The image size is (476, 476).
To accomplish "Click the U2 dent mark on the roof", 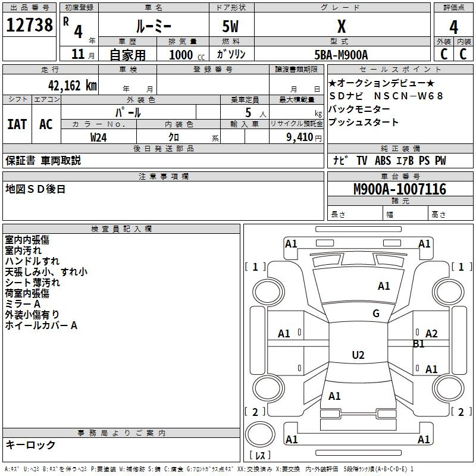I will point(358,355).
